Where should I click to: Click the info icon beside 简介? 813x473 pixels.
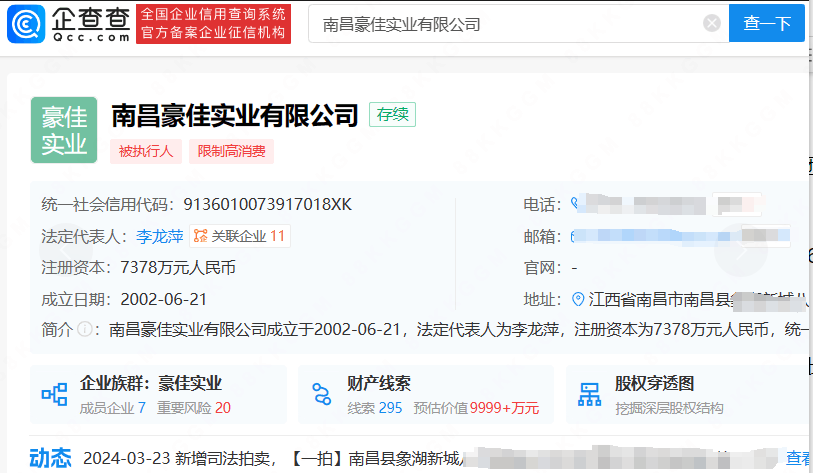[x=85, y=329]
